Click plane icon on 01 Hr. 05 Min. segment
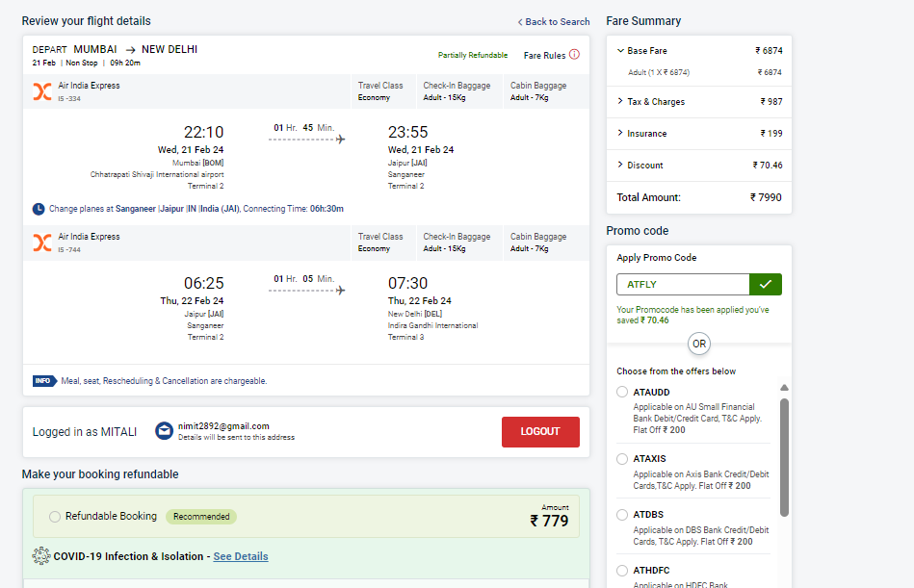 (340, 290)
